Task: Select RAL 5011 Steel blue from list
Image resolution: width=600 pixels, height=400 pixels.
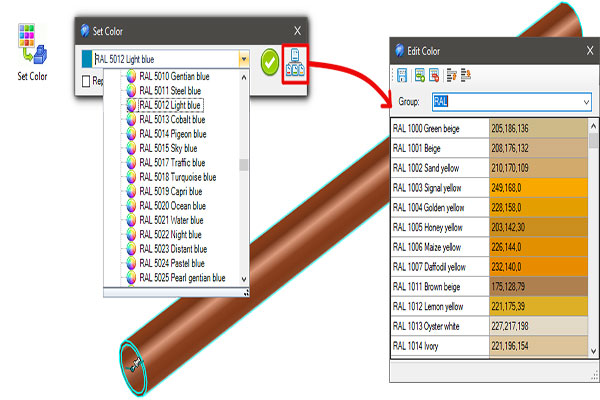Action: pyautogui.click(x=170, y=91)
